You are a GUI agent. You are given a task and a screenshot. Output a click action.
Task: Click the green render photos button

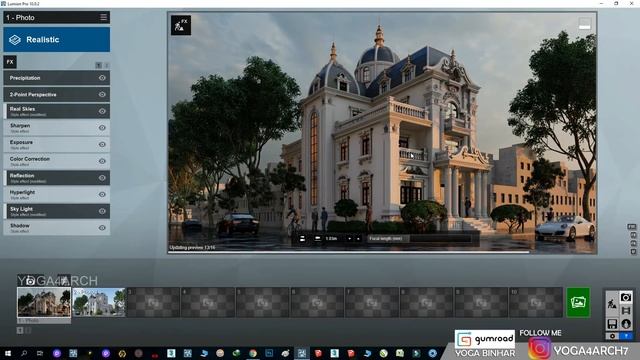(x=578, y=302)
